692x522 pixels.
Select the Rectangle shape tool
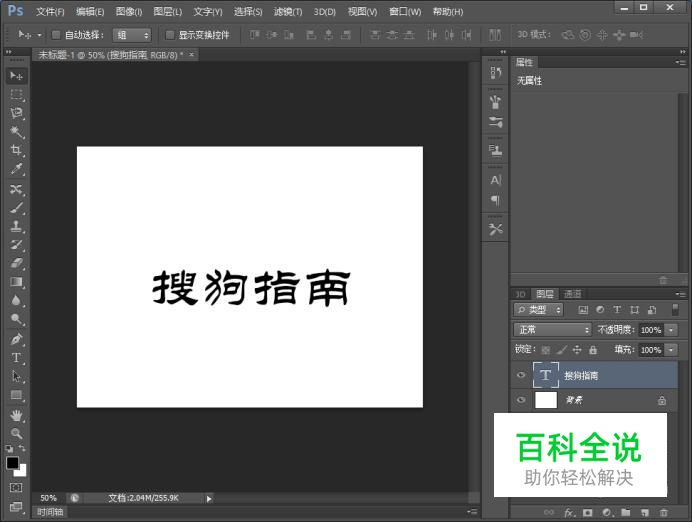(x=16, y=395)
